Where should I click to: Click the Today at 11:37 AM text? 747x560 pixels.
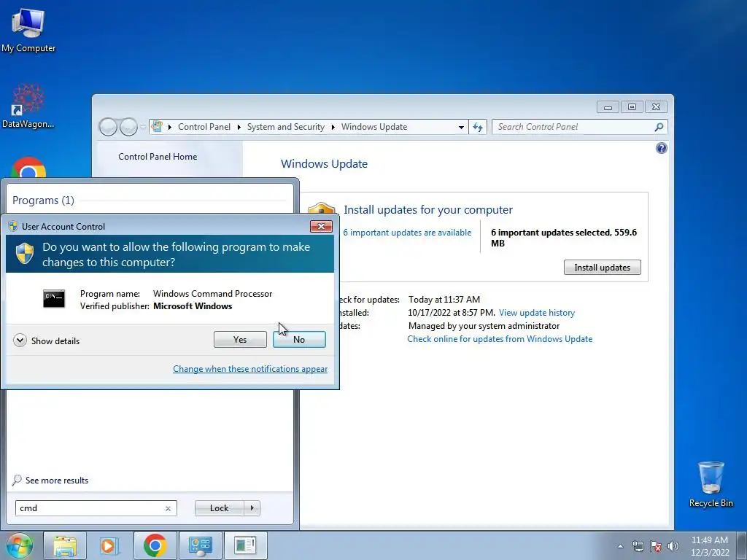(x=444, y=300)
